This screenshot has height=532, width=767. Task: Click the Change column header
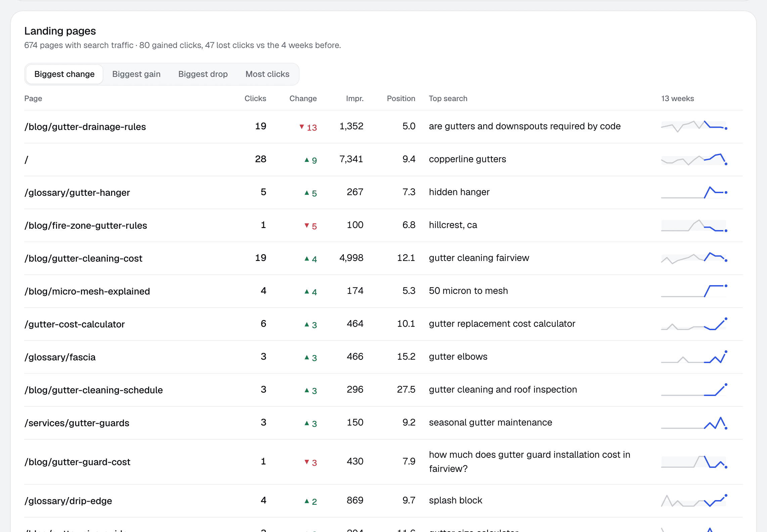pyautogui.click(x=303, y=98)
